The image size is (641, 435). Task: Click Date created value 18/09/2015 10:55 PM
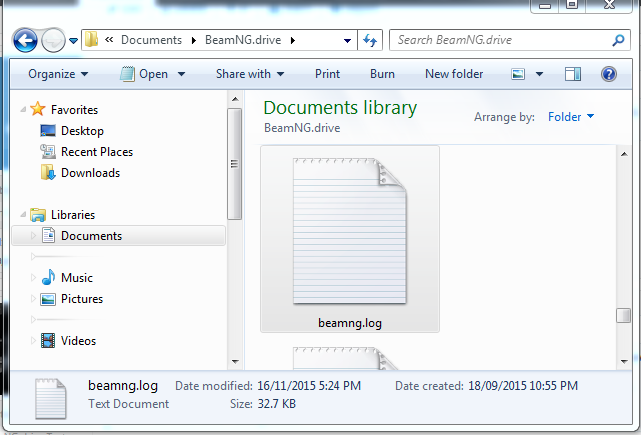coord(523,386)
